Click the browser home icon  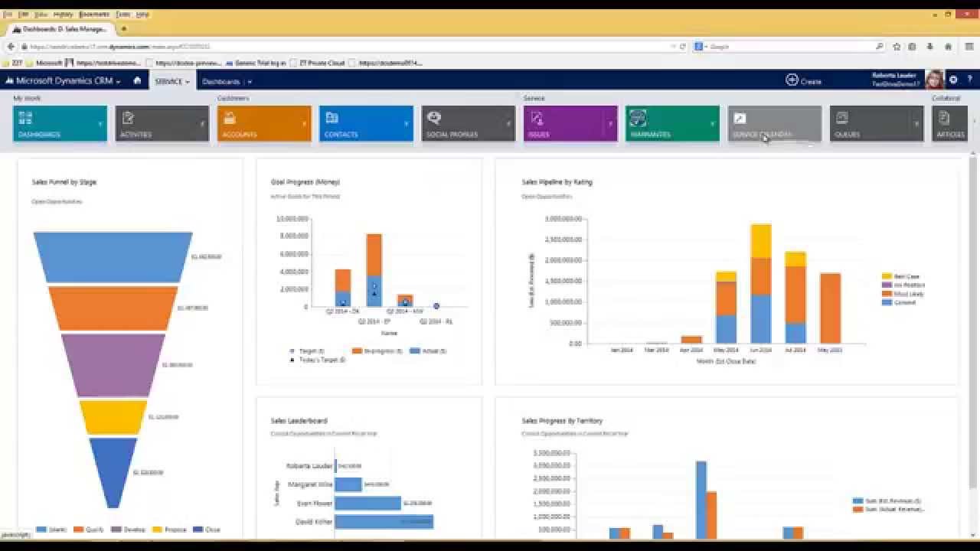[949, 47]
